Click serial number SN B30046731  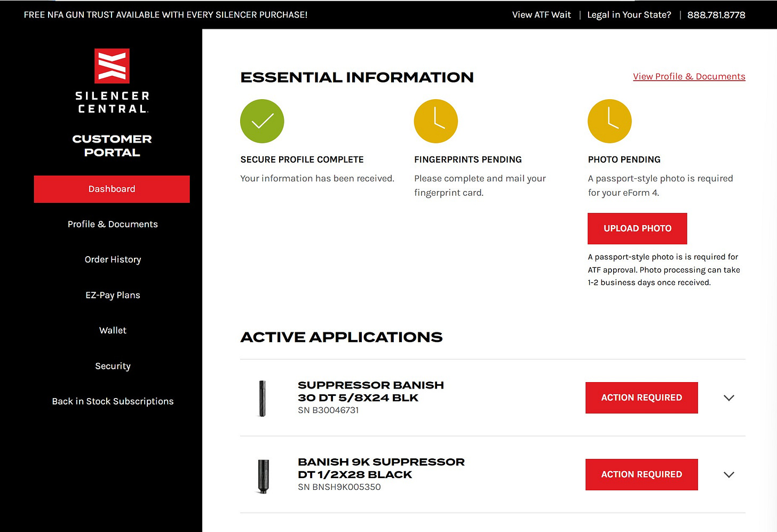(x=328, y=410)
